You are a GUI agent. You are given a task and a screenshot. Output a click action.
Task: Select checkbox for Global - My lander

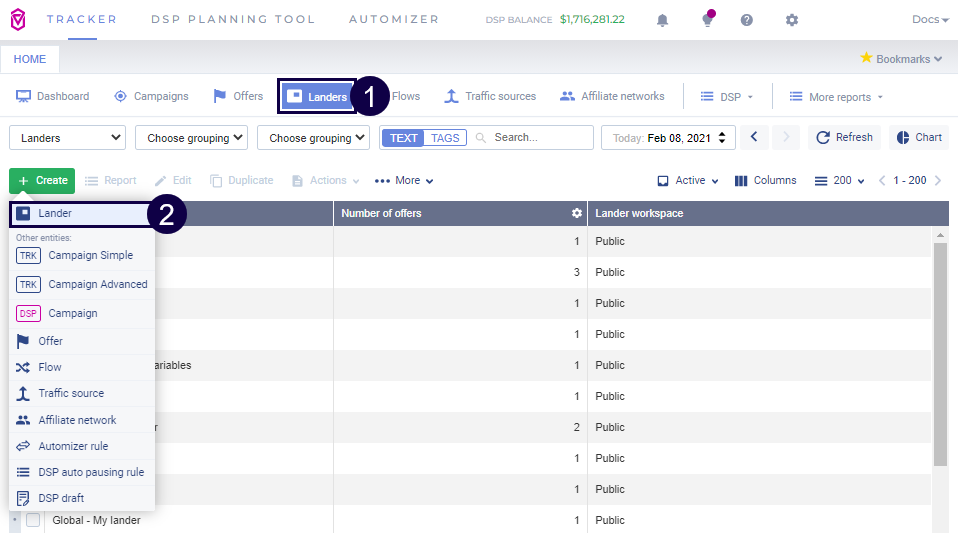pyautogui.click(x=33, y=520)
